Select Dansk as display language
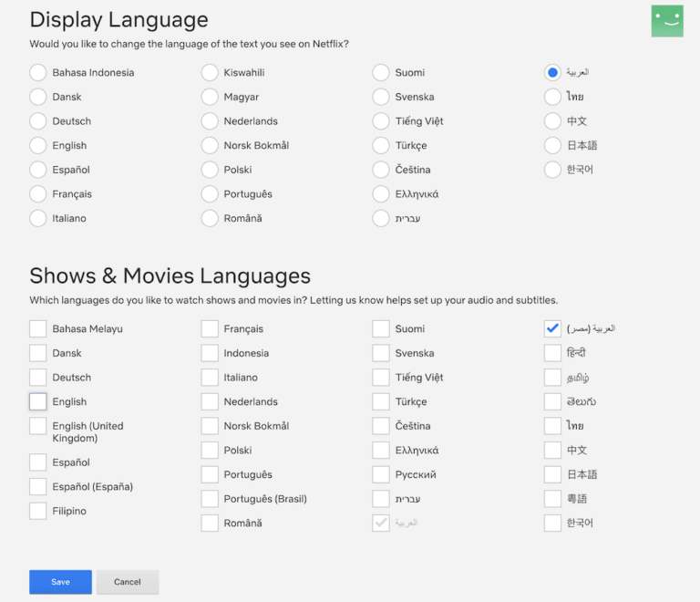Image resolution: width=700 pixels, height=602 pixels. tap(38, 97)
